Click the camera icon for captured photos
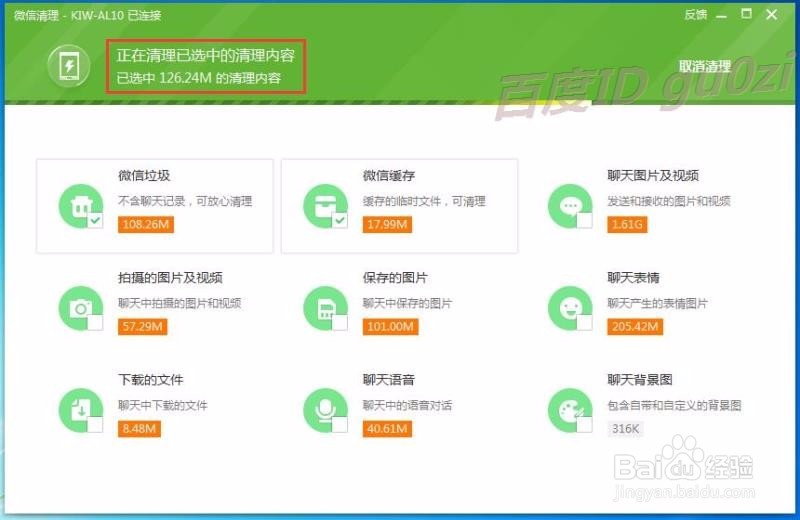The width and height of the screenshot is (800, 520). coord(81,308)
